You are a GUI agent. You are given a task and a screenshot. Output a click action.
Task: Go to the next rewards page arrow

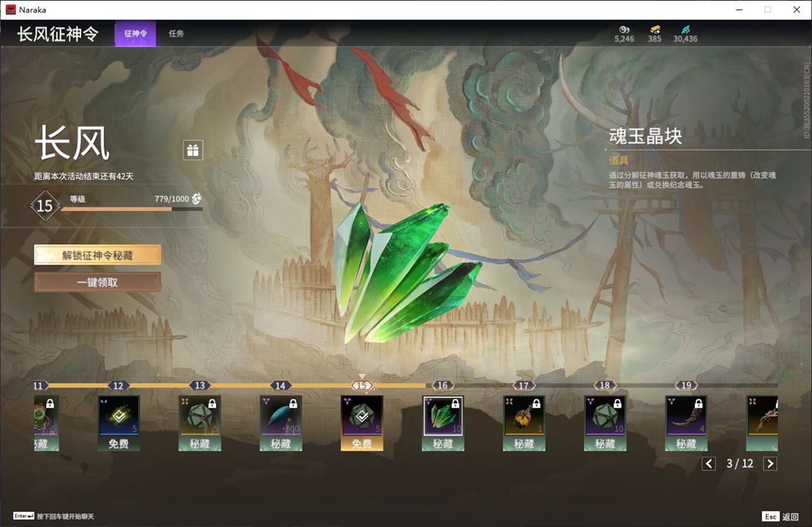(x=770, y=464)
